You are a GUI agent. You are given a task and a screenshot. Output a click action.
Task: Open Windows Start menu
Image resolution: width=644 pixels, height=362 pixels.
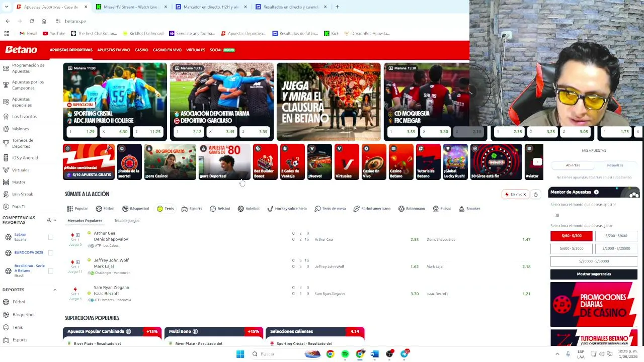(x=240, y=354)
